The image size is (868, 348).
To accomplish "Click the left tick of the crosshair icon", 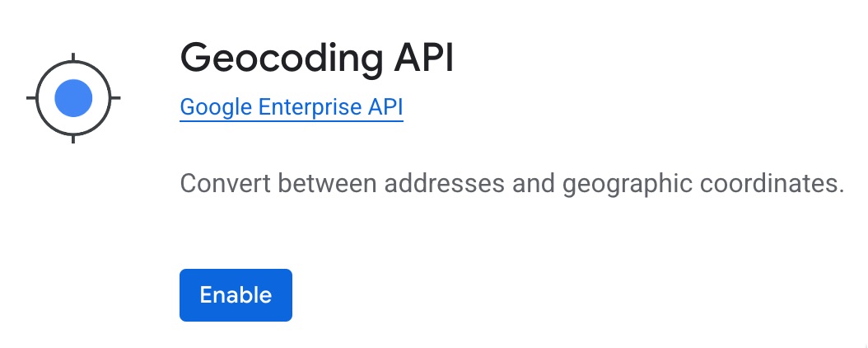I will [x=33, y=98].
